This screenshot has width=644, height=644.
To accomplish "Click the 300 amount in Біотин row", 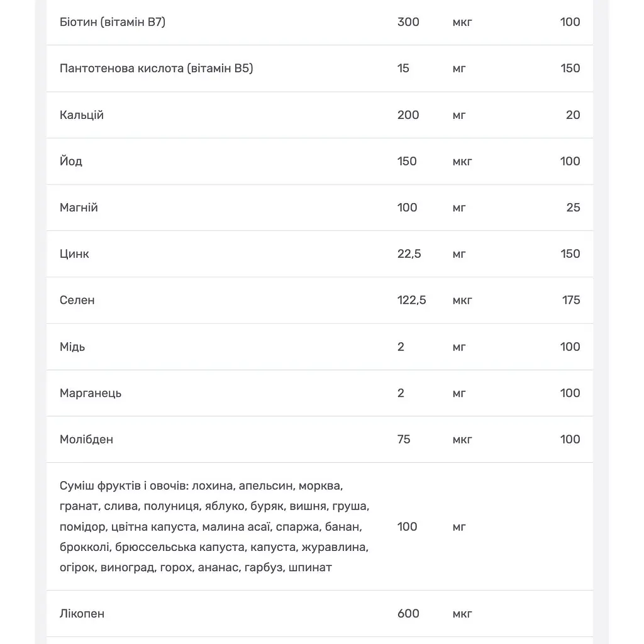I will click(x=408, y=22).
